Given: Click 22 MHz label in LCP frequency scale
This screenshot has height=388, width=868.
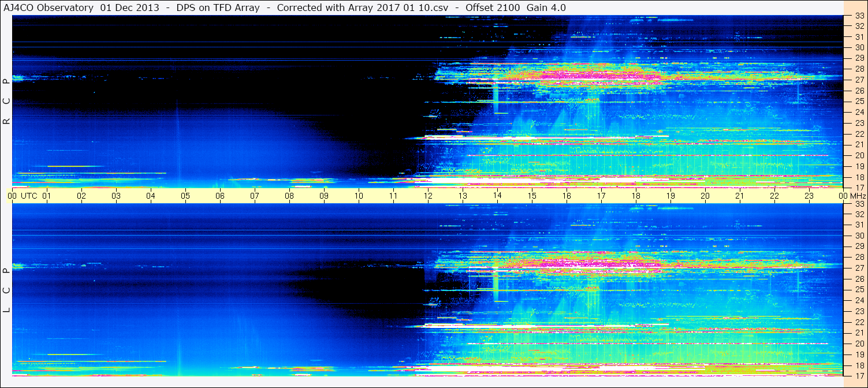Looking at the screenshot, I should (859, 322).
